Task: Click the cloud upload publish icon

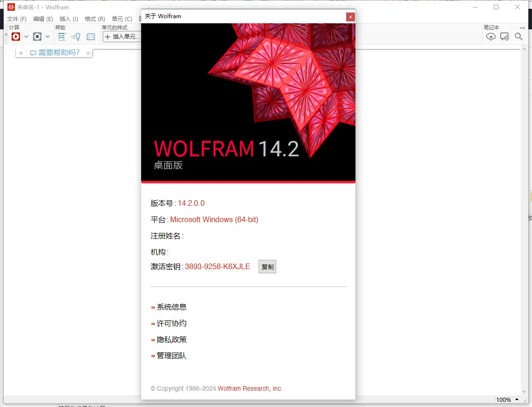Action: point(491,37)
